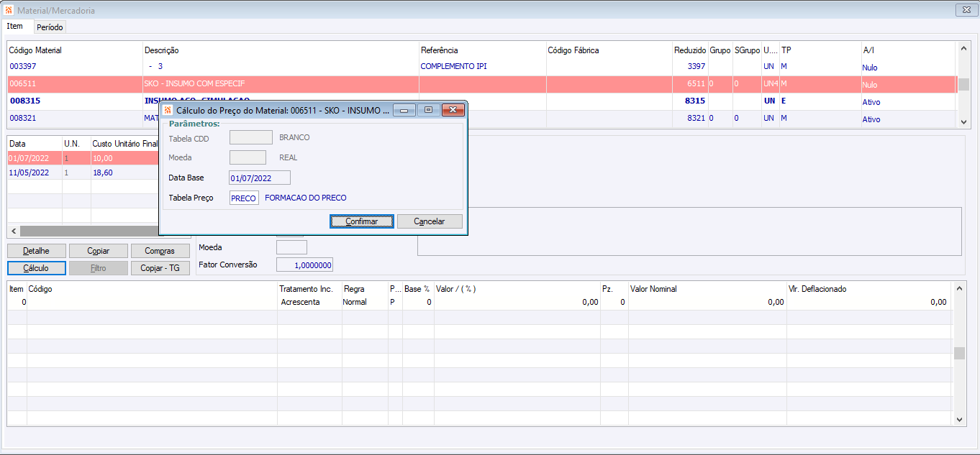
Task: Open the Período tab
Action: [x=50, y=27]
